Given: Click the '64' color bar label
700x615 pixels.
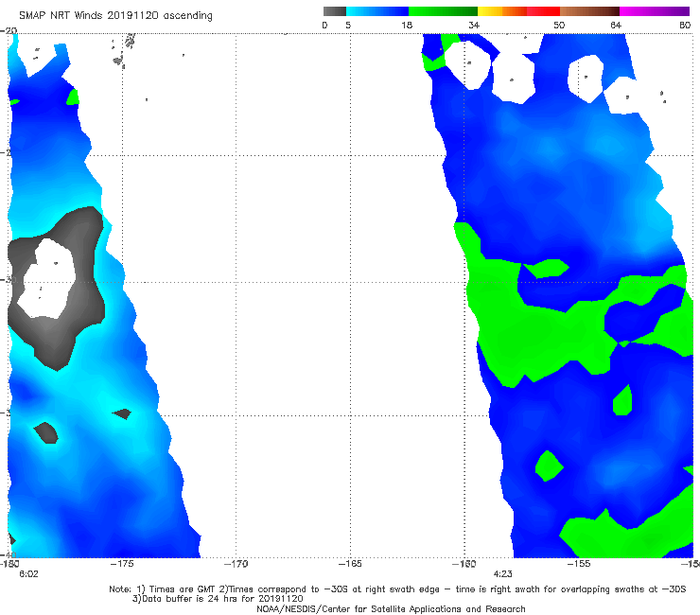Looking at the screenshot, I should click(616, 25).
